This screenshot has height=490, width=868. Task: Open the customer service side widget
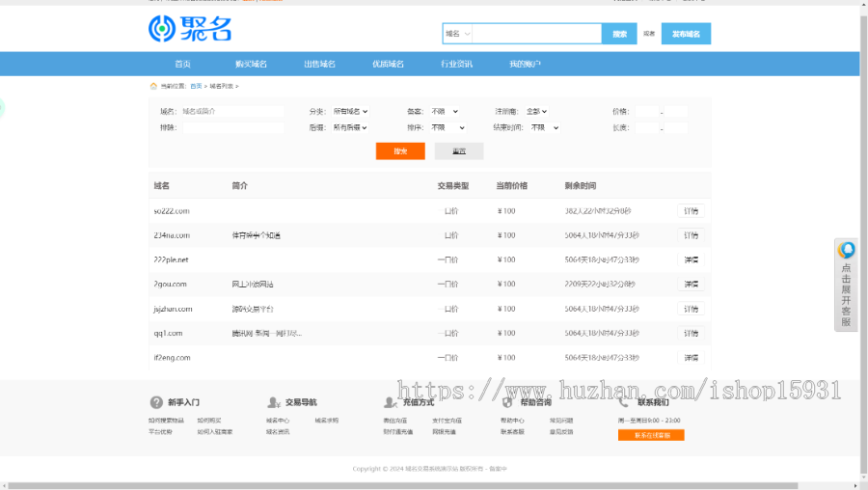click(846, 286)
